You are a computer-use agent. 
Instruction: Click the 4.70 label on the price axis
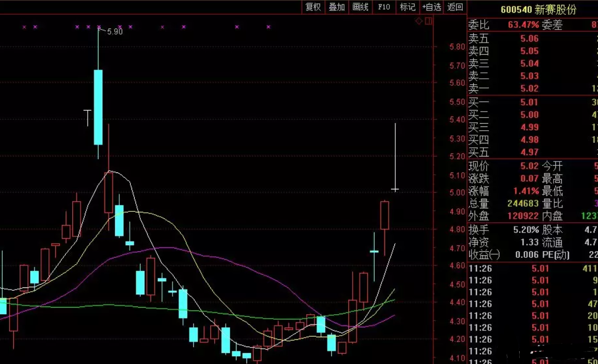click(457, 249)
